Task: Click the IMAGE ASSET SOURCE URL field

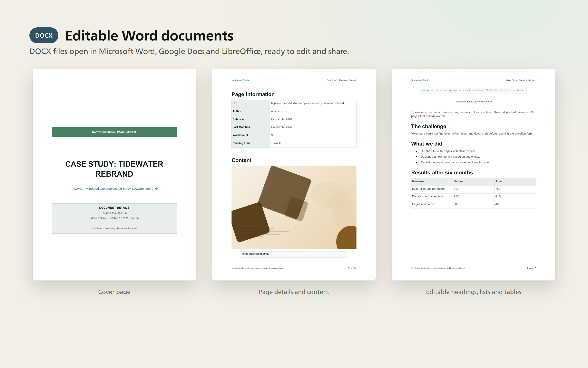Action: 294,254
